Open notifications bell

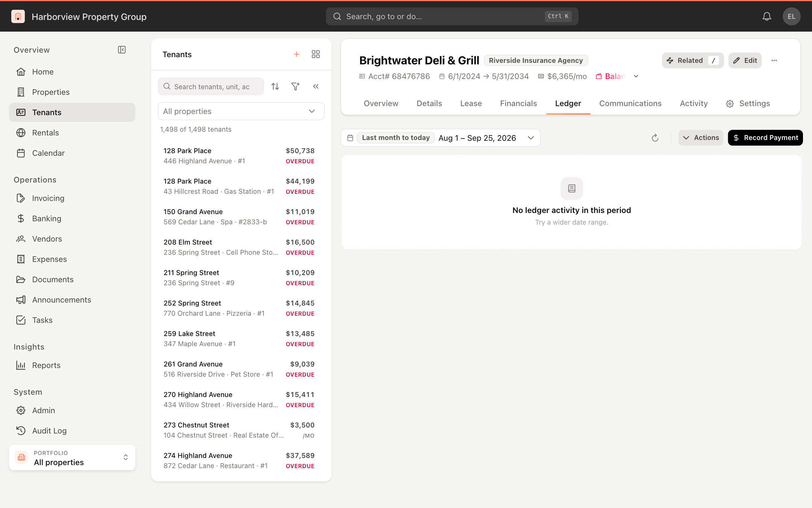click(x=767, y=17)
